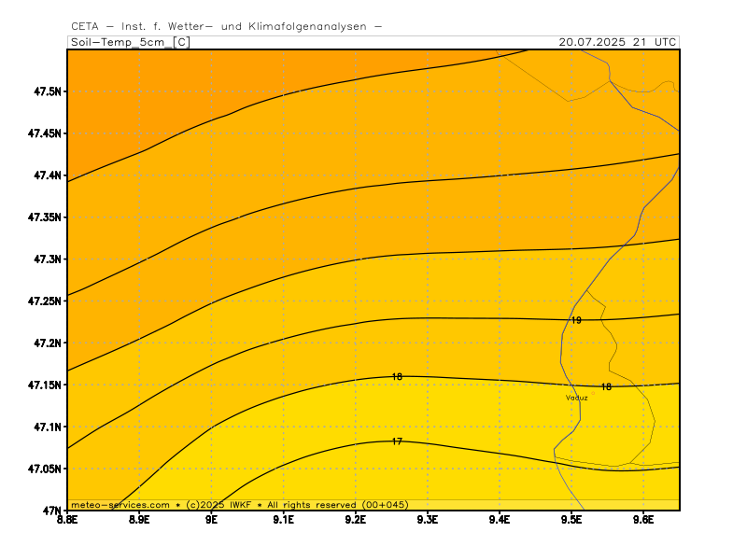The height and width of the screenshot is (560, 747).
Task: Click the 17 isotherm contour label
Action: tap(397, 441)
